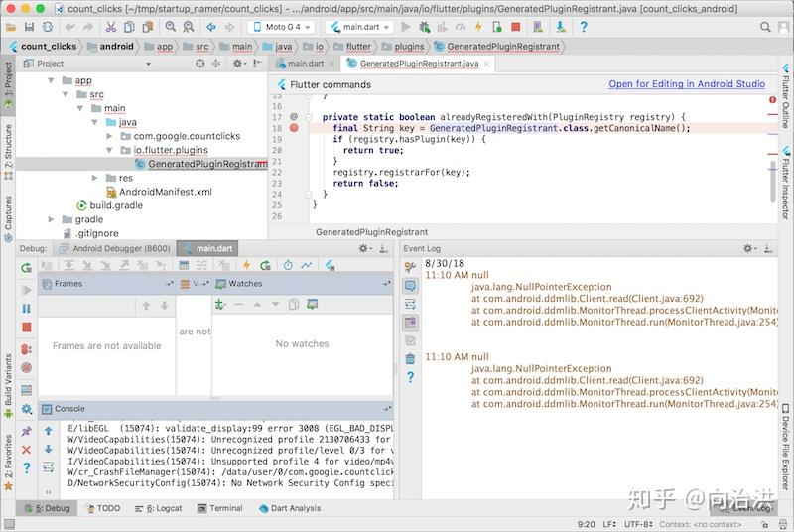Screen dimensions: 794x532
Task: Stop the app with red square toolbar icon
Action: pos(515,27)
